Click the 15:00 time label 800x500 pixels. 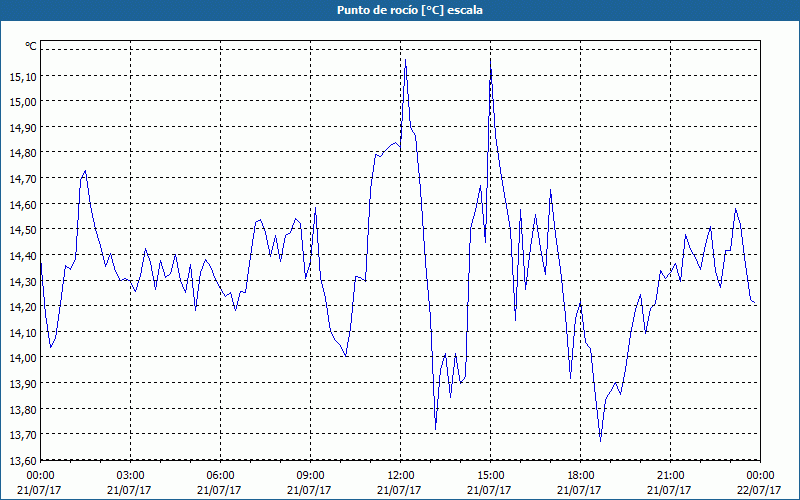click(490, 476)
